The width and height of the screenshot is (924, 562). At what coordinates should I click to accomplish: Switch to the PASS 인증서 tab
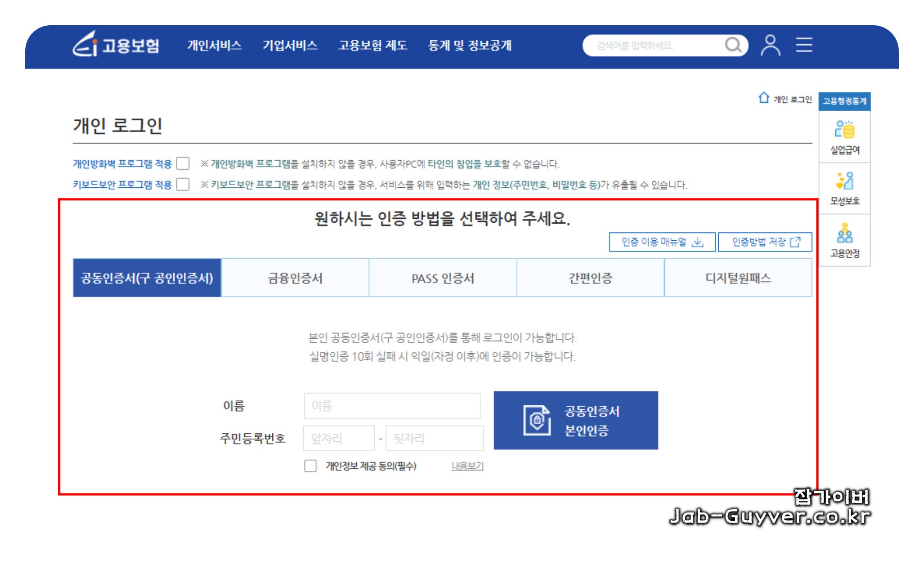[x=442, y=278]
